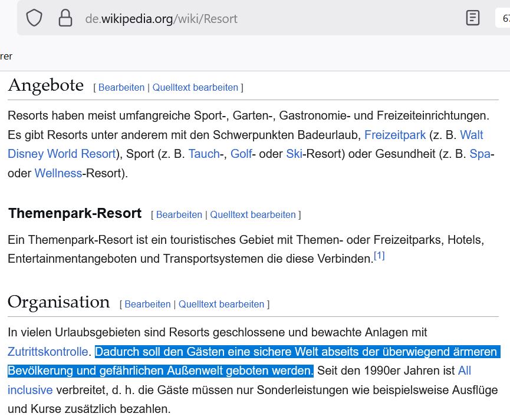This screenshot has height=420, width=510.
Task: Edit Angebote section via Bearbeiten
Action: click(x=121, y=87)
